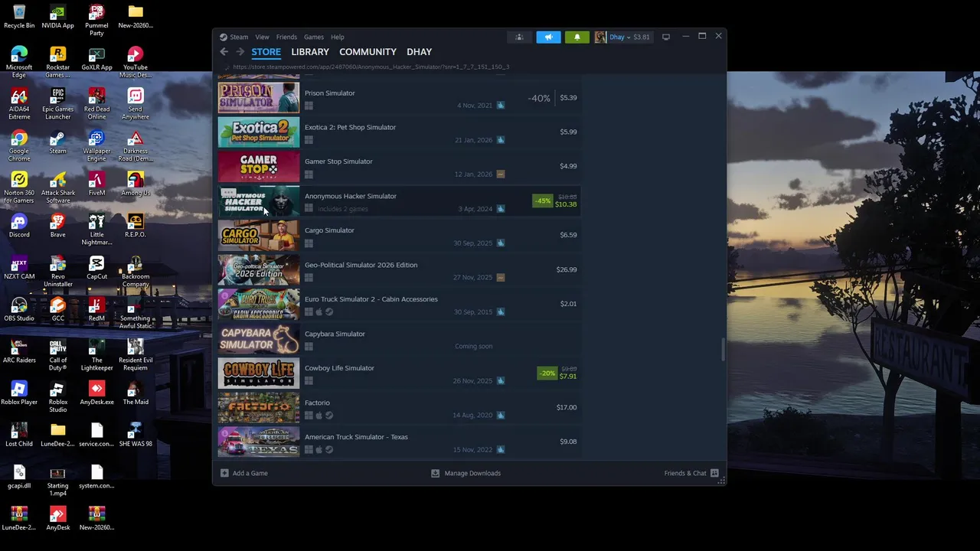Switch to the DHAY profile tab
Image resolution: width=980 pixels, height=551 pixels.
pyautogui.click(x=420, y=52)
